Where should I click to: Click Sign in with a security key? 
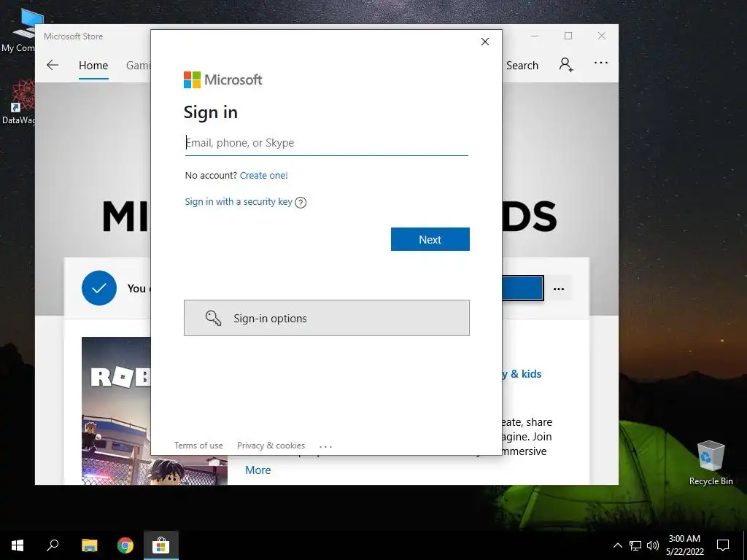pos(239,201)
